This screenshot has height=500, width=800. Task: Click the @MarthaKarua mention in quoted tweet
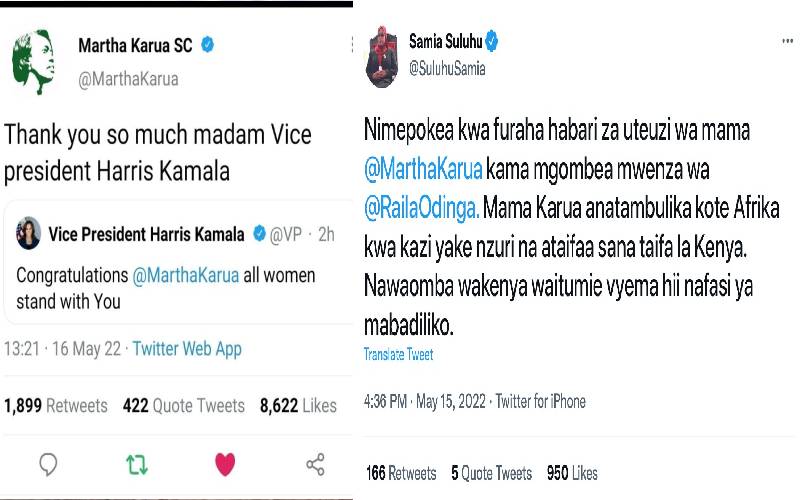tap(186, 275)
